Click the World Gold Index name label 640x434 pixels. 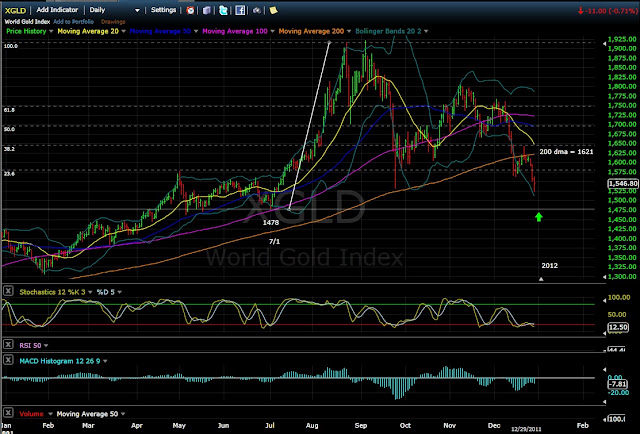(27, 22)
